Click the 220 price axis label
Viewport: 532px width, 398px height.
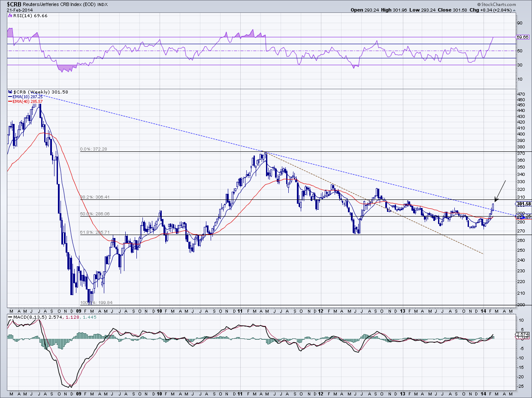click(x=521, y=281)
